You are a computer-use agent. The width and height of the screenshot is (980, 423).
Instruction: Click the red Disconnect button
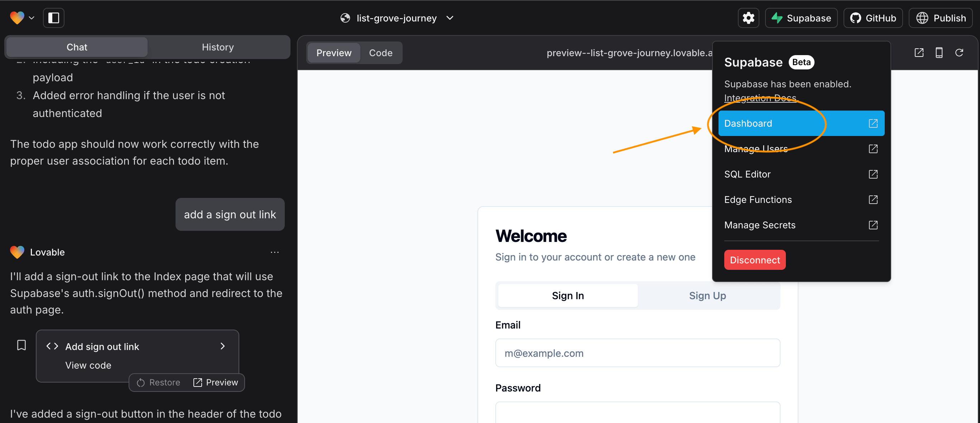(x=754, y=260)
